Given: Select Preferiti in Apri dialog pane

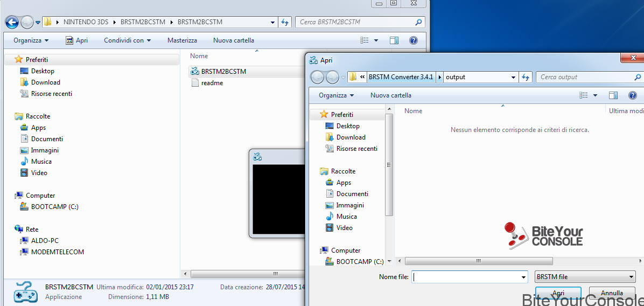Looking at the screenshot, I should click(x=347, y=115).
